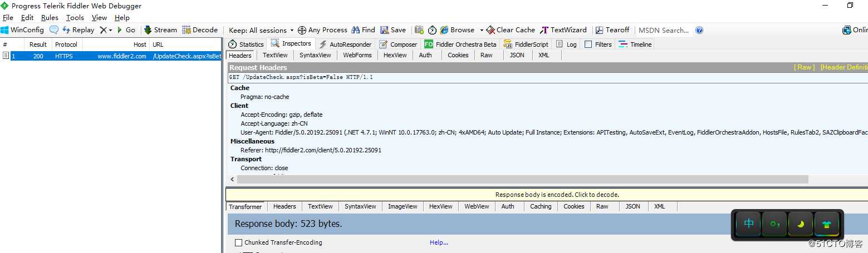Click the comment speech-bubble icon
The height and width of the screenshot is (253, 868).
(54, 30)
